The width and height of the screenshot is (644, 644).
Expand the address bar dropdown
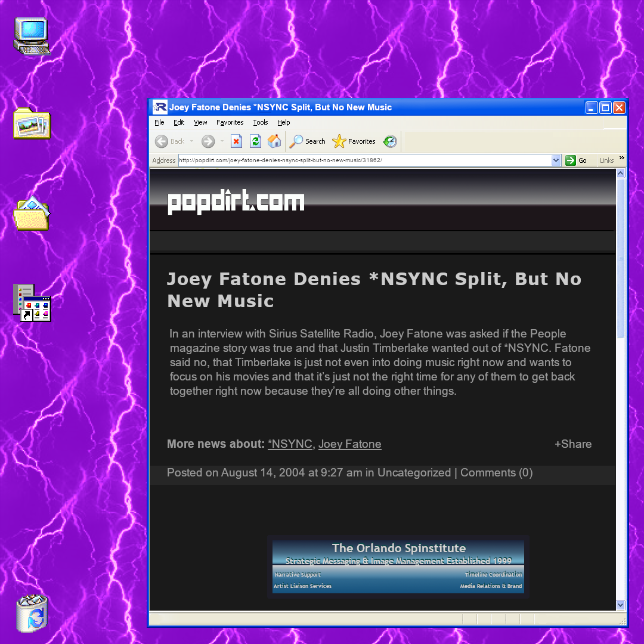(x=556, y=160)
